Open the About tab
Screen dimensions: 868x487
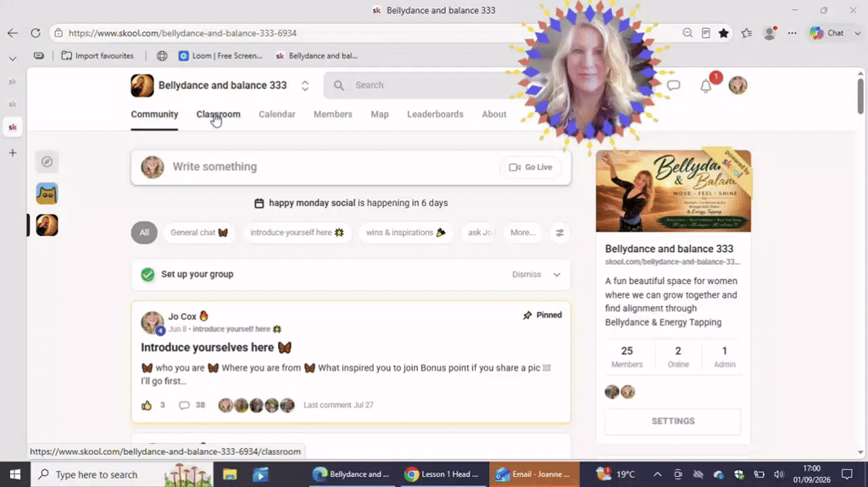click(x=494, y=115)
